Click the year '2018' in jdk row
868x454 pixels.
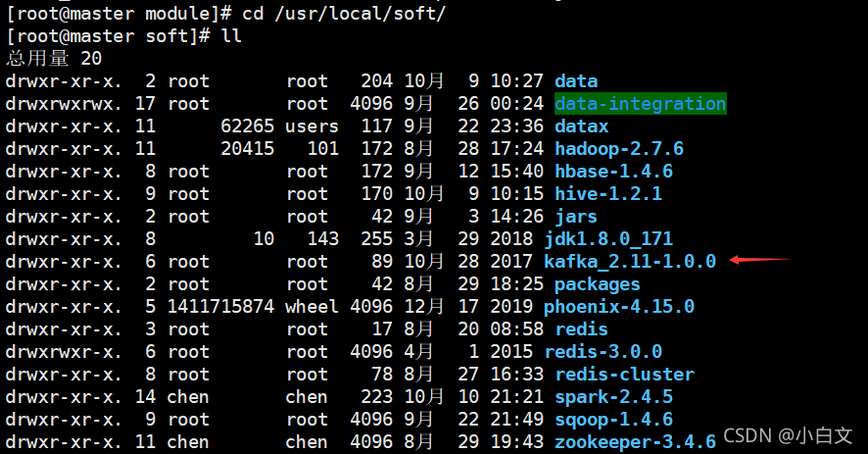511,239
